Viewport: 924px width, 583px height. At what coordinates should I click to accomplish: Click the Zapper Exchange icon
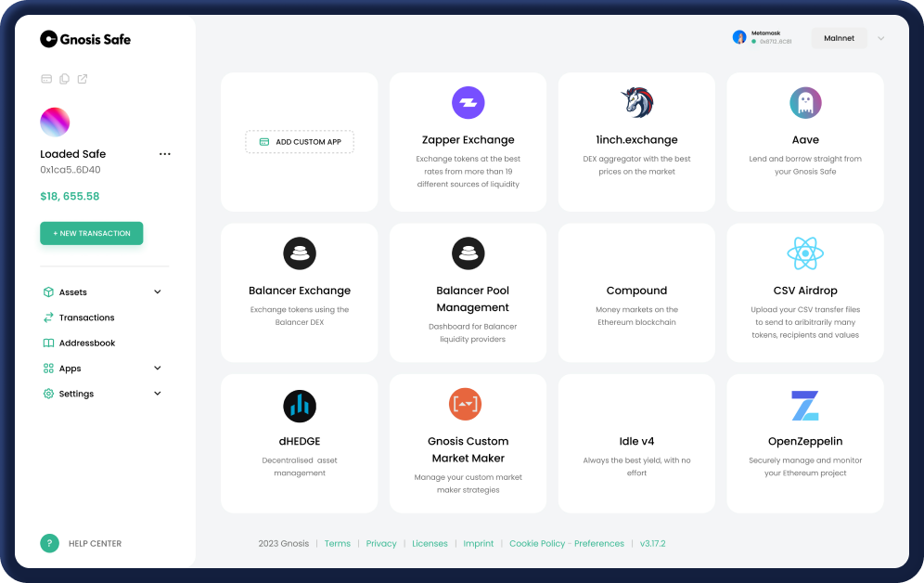[x=468, y=102]
